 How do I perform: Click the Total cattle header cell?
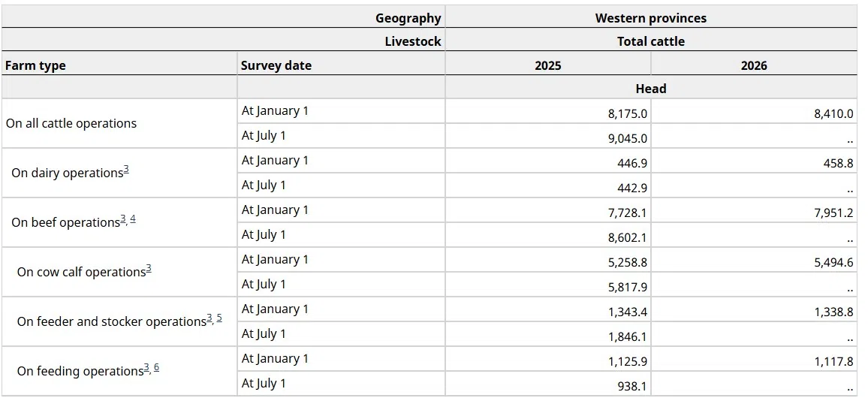[x=650, y=42]
